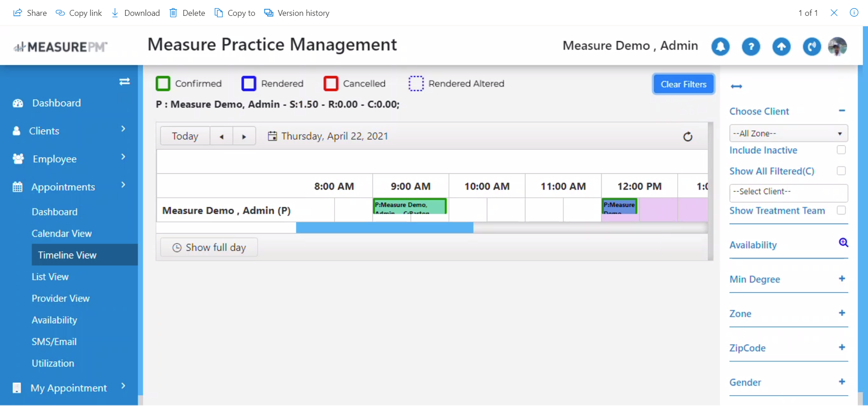Open the info icon at top right
Image resolution: width=868 pixels, height=406 pixels.
click(854, 13)
